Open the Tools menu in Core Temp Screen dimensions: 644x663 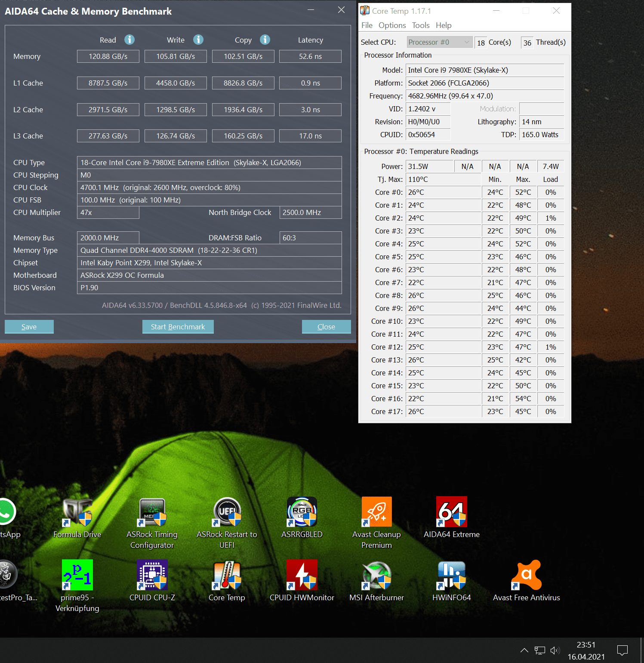pos(421,25)
